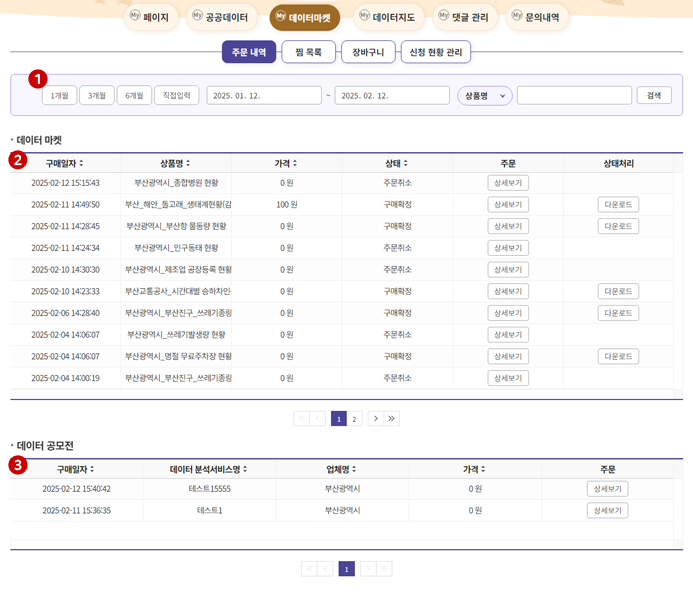This screenshot has height=593, width=693.
Task: View details of 부산_해안_돌고래_생태계현황 order
Action: tap(508, 205)
